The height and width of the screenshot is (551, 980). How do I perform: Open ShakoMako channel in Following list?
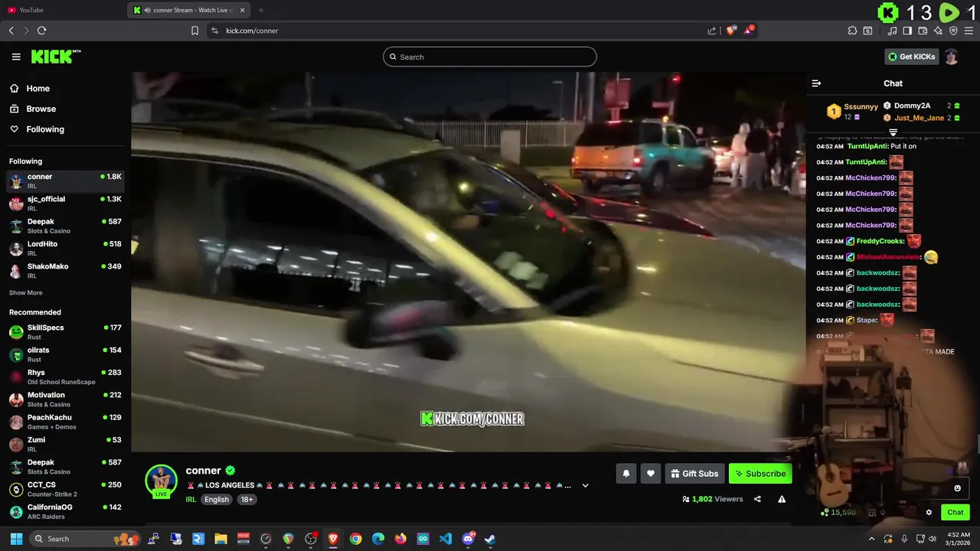pos(65,270)
